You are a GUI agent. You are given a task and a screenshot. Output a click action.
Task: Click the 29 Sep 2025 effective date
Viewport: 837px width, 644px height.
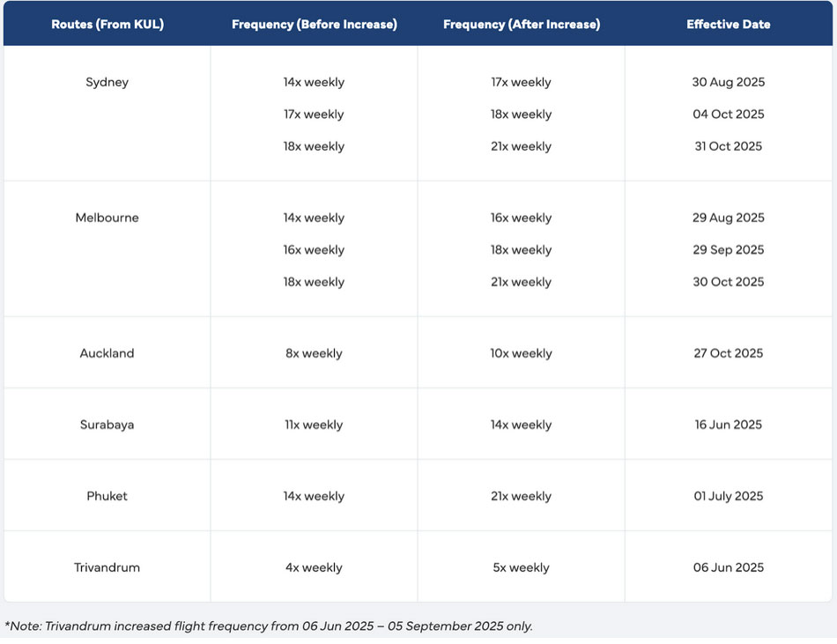pos(728,250)
